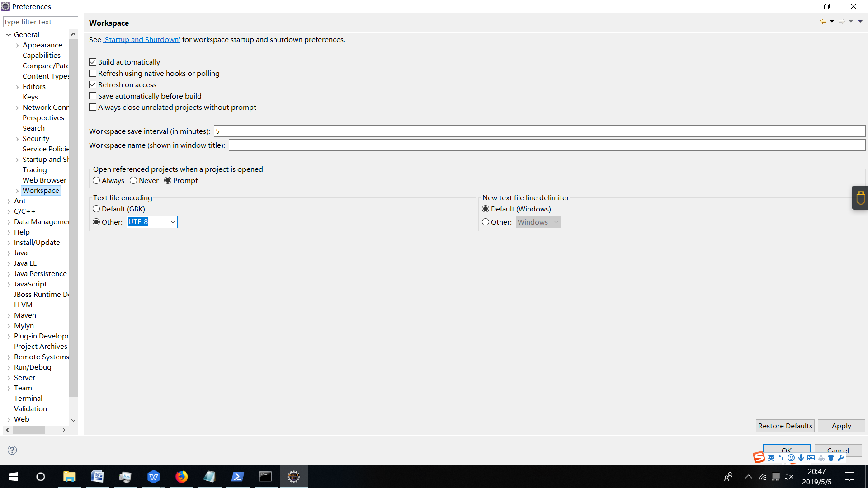
Task: Expand the Java preferences tree node
Action: point(9,253)
